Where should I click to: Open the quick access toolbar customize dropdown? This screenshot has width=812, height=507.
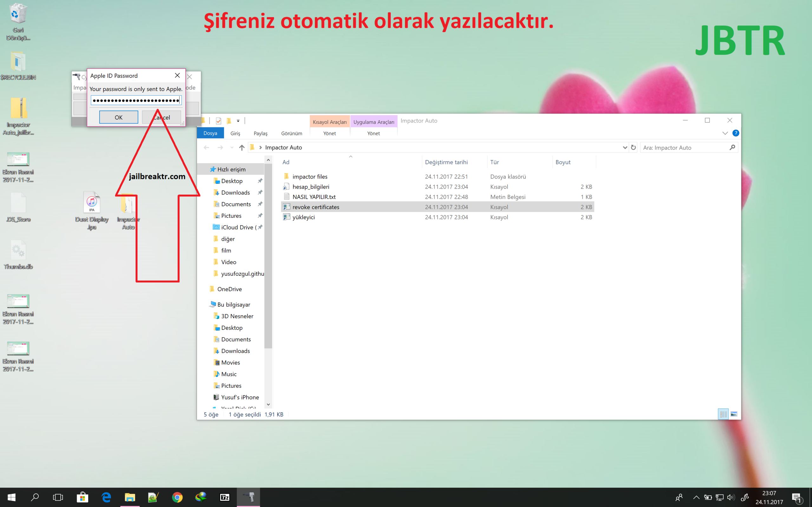pos(238,121)
